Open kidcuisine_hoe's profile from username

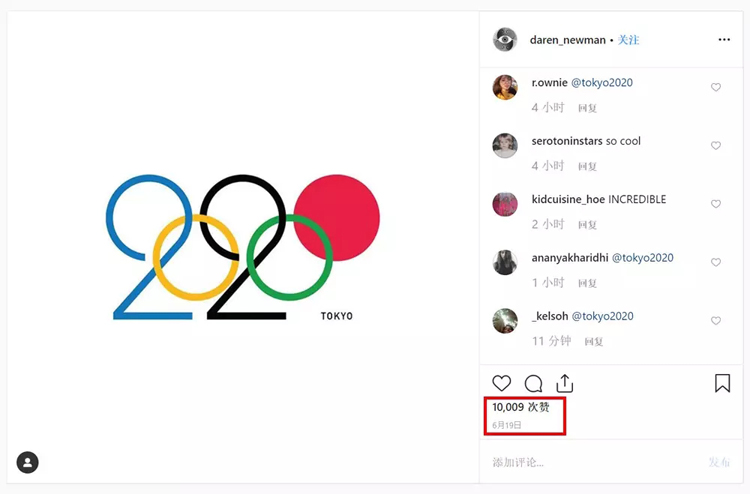point(568,199)
